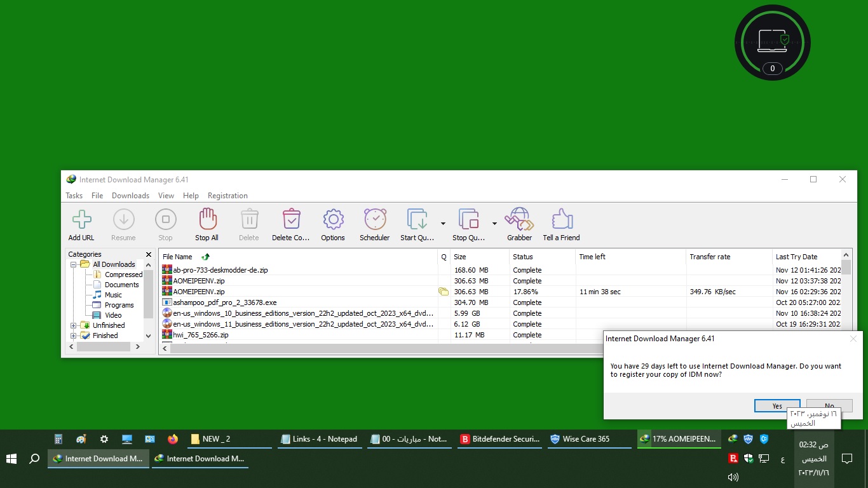Close the Categories panel with X
The height and width of the screenshot is (488, 868).
(x=149, y=254)
